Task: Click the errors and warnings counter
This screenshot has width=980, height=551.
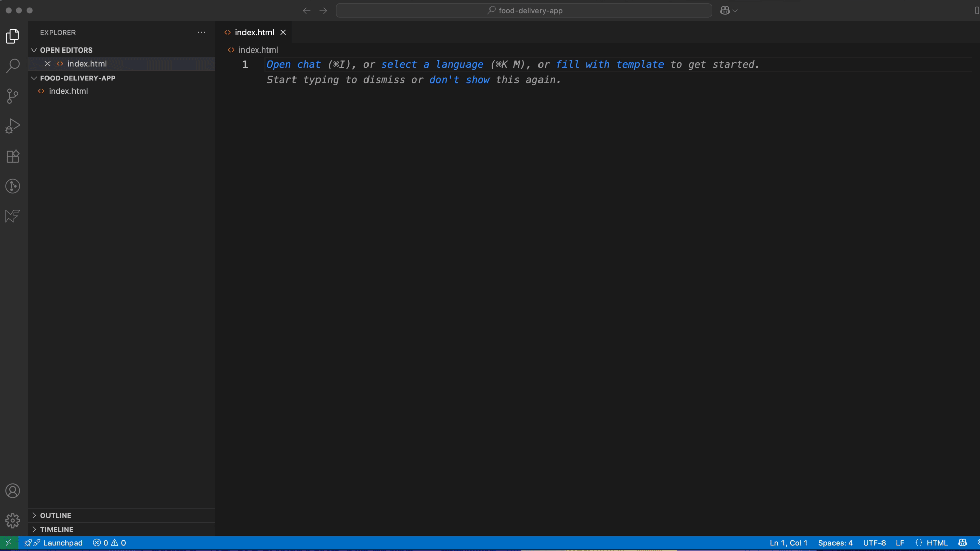Action: pyautogui.click(x=109, y=543)
